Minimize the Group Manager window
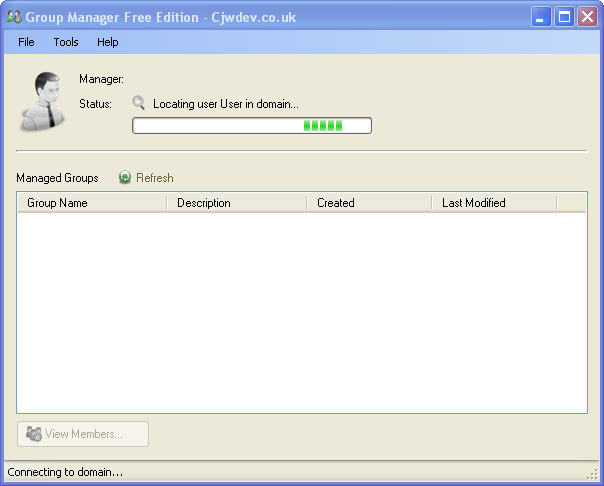 pyautogui.click(x=540, y=17)
